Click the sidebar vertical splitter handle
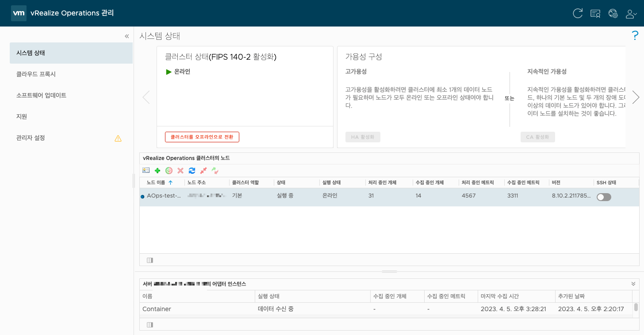The image size is (644, 335). [x=134, y=180]
